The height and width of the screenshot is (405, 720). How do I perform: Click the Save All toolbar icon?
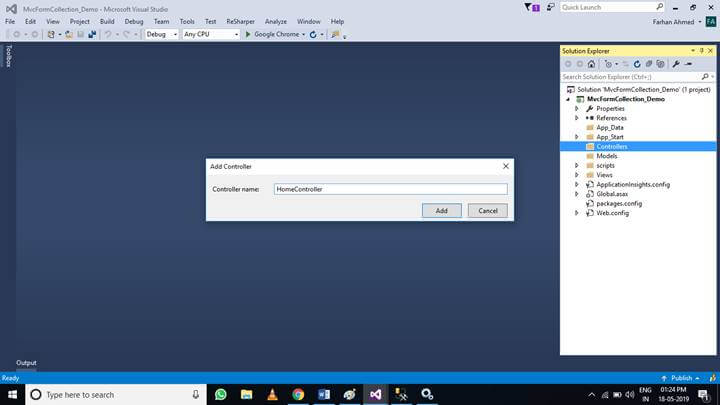(x=92, y=34)
